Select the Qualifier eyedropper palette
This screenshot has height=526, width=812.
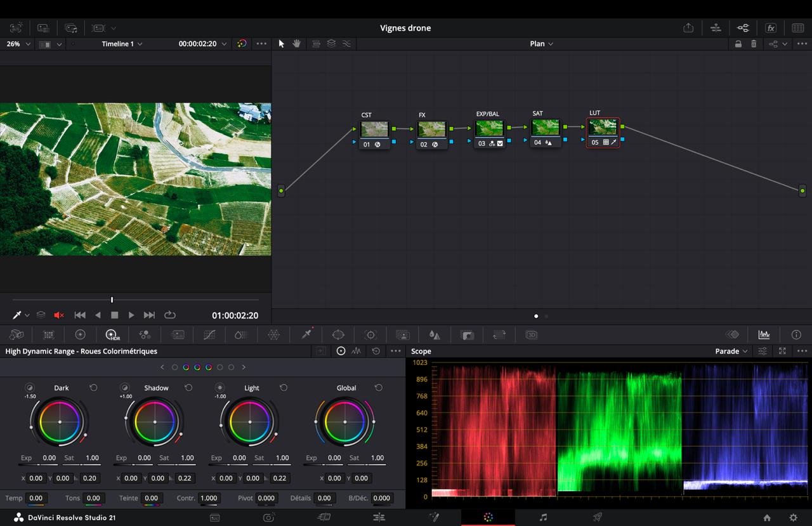(306, 334)
